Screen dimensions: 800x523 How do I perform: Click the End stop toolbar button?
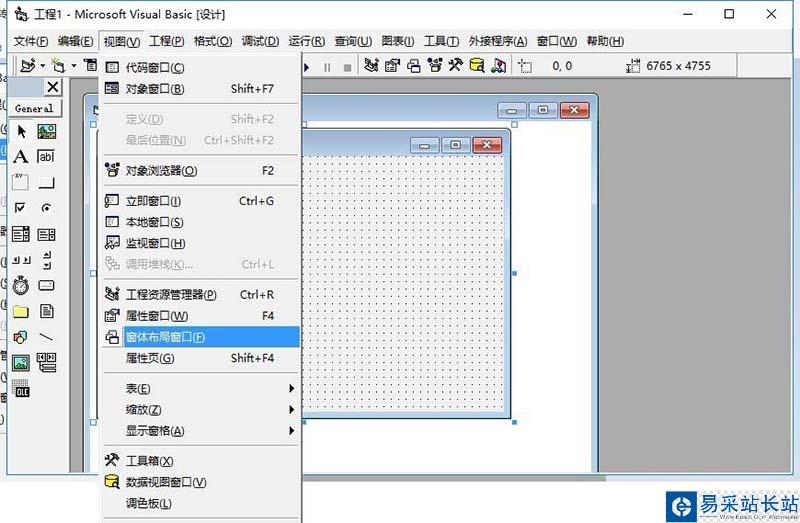tap(347, 67)
